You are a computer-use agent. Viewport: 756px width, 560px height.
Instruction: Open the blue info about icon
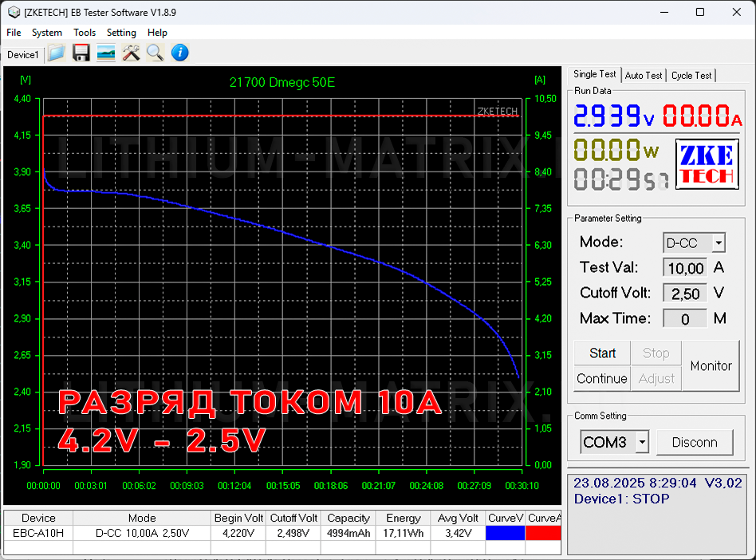click(x=180, y=53)
